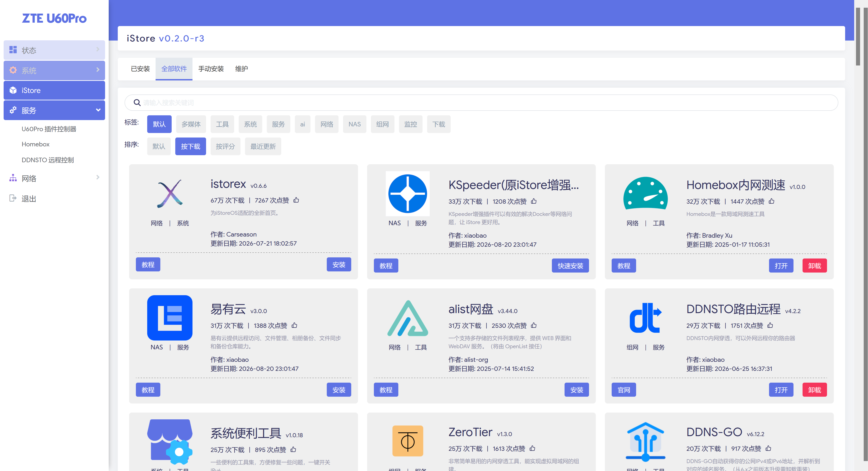Install the 易有云 app

click(x=339, y=390)
